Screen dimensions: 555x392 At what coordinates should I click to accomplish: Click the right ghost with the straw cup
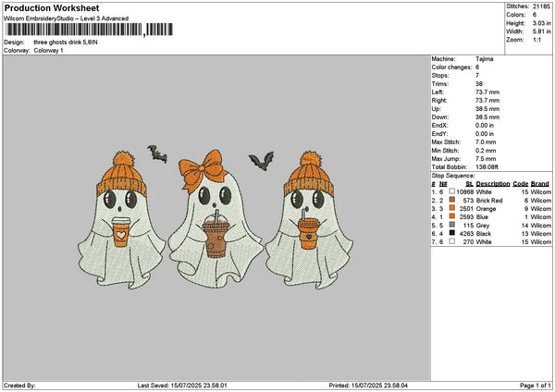309,219
